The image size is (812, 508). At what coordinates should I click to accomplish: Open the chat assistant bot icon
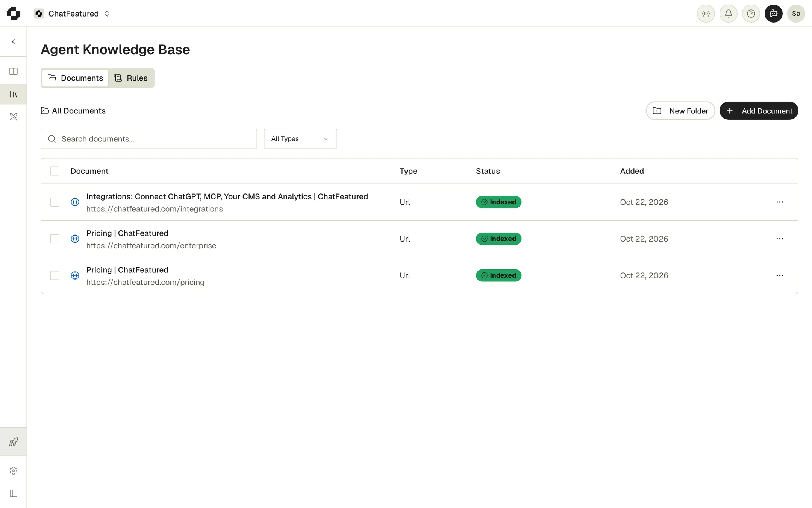pos(773,14)
